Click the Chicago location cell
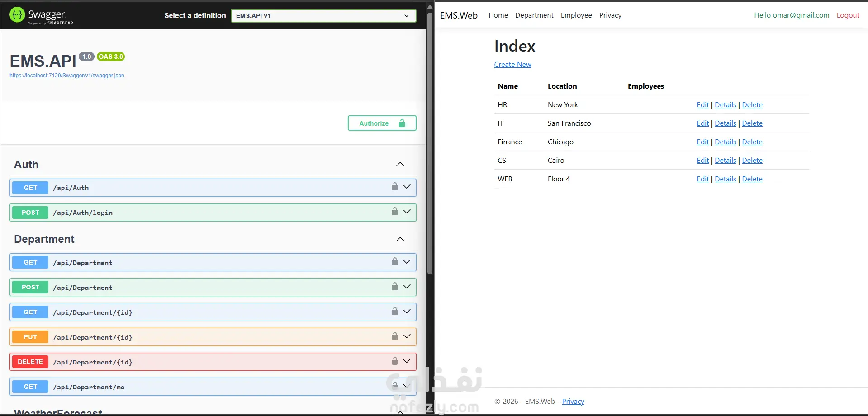This screenshot has width=868, height=416. pos(560,142)
